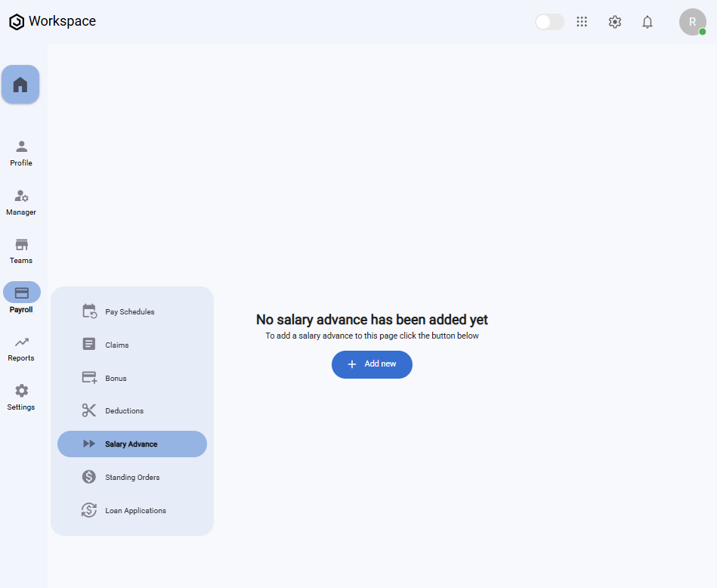717x588 pixels.
Task: Select Pay Schedules from Payroll submenu
Action: tap(129, 311)
